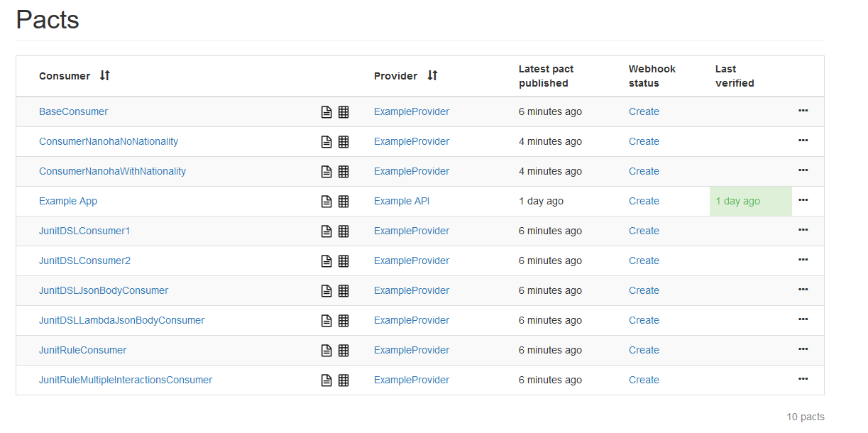Open matrix grid icon for BaseConsumer
868x433 pixels.
click(x=344, y=112)
